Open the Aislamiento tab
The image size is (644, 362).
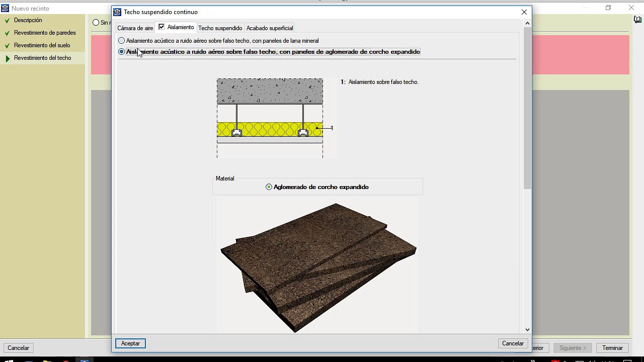point(181,28)
